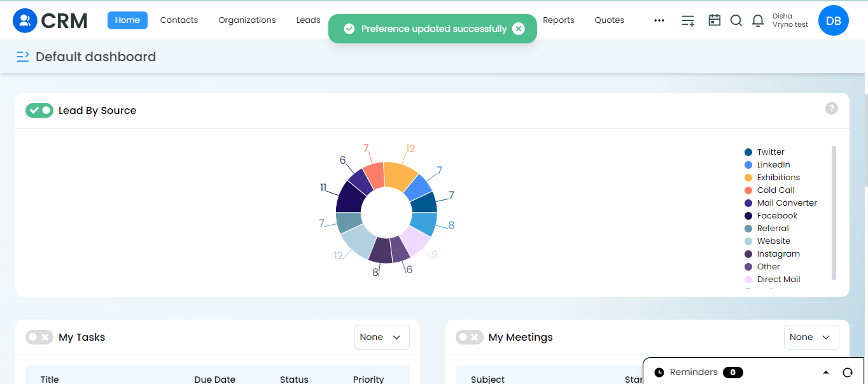Click the dark navy Facebook donut segment
868x384 pixels.
[x=349, y=198]
